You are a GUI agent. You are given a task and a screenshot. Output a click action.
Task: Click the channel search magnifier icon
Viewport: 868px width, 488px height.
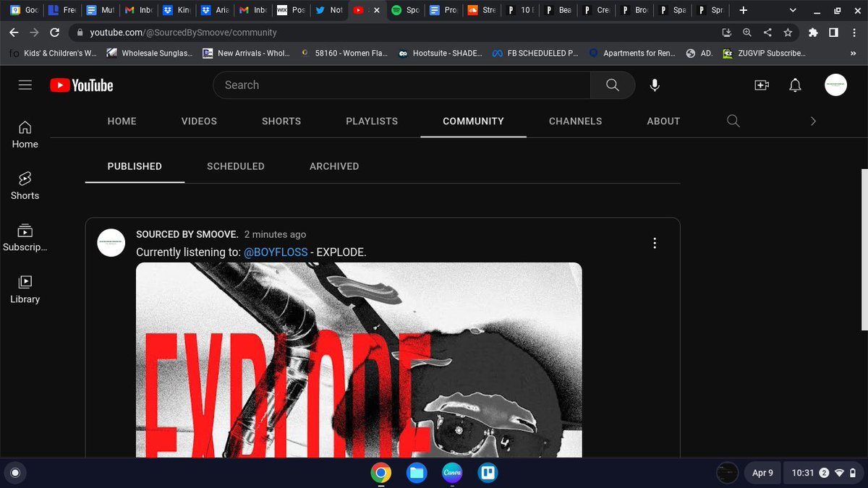(733, 121)
